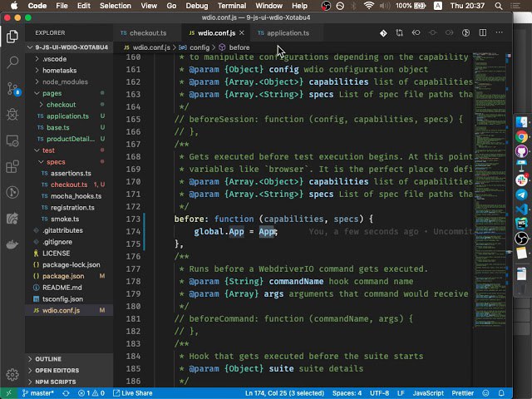Open the Run and Debug view

(12, 115)
